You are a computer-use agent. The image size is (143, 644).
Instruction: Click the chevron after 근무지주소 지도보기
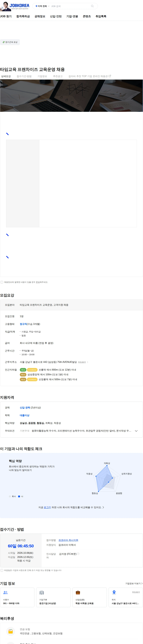(88, 362)
